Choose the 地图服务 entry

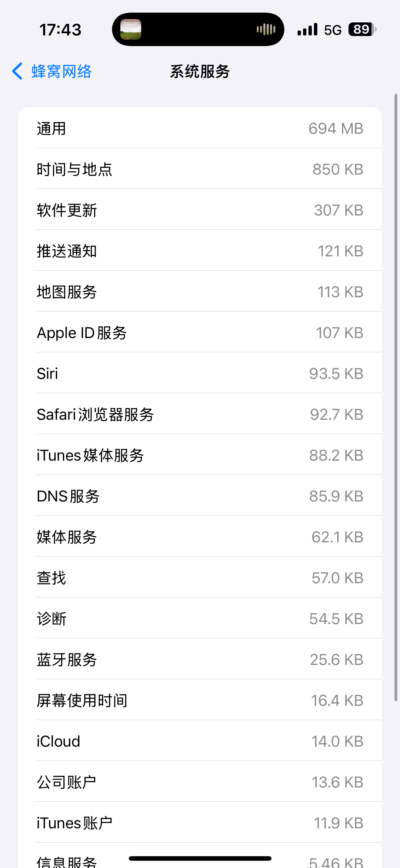(x=200, y=291)
